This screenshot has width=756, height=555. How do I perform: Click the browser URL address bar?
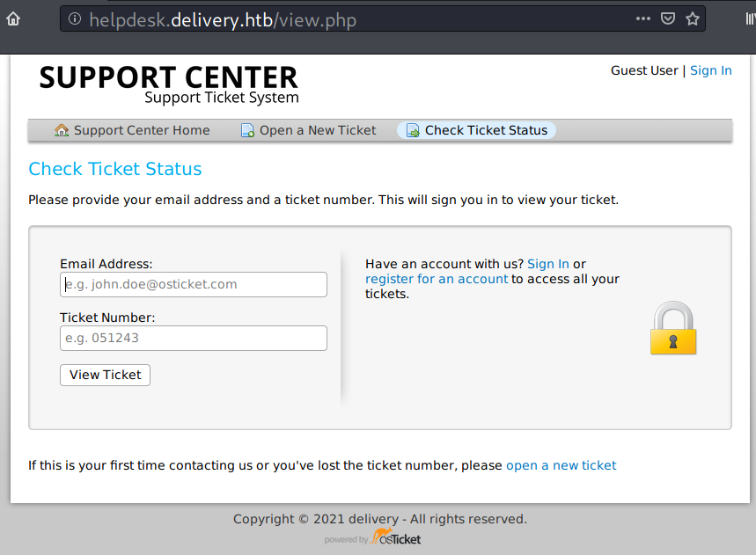pyautogui.click(x=352, y=18)
